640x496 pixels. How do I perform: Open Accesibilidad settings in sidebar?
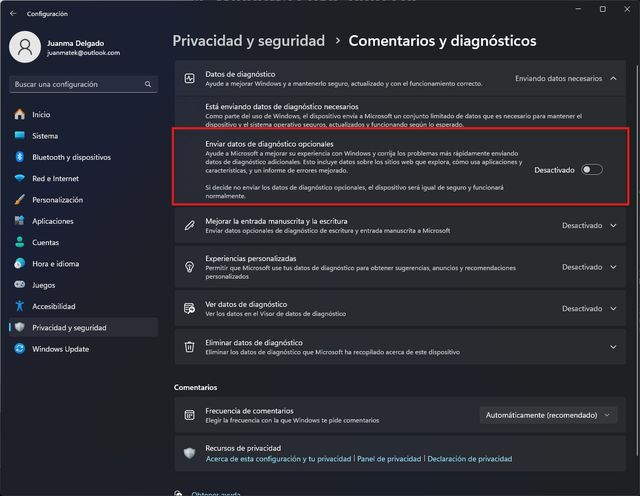coord(55,306)
